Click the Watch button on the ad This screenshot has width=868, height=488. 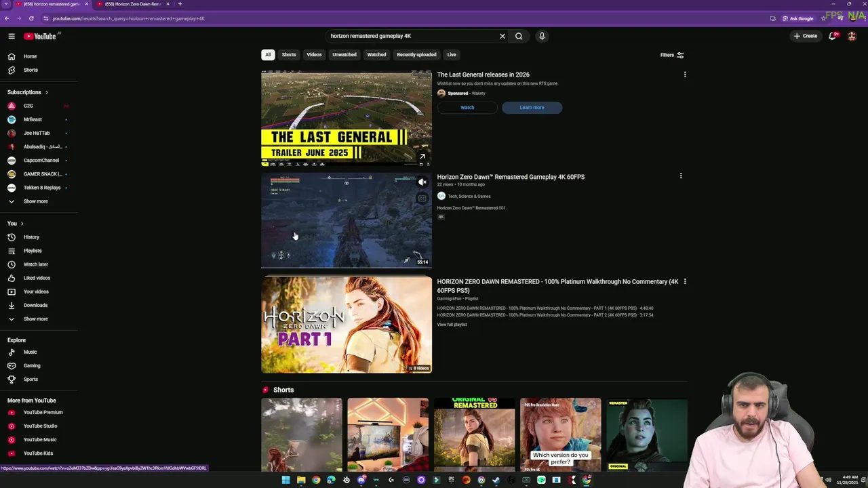(467, 107)
